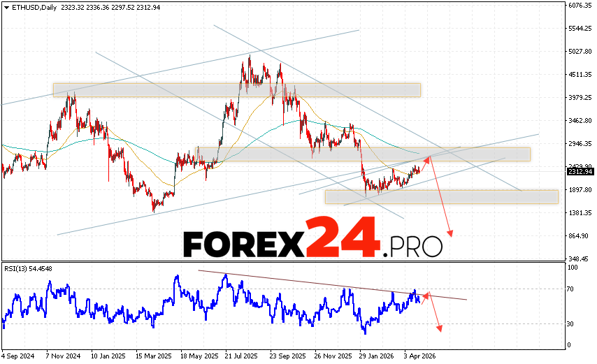Click the 6076.35 price axis label
This screenshot has width=597, height=364.
[x=580, y=6]
